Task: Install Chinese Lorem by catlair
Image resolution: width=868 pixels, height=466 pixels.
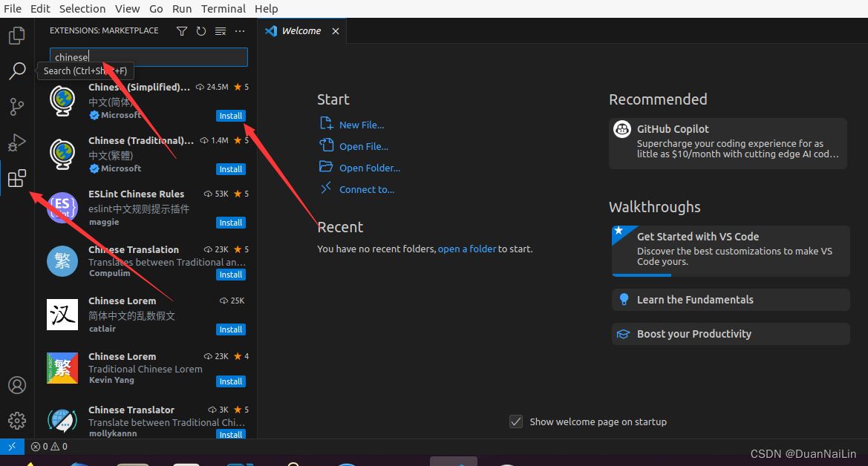Action: click(231, 329)
